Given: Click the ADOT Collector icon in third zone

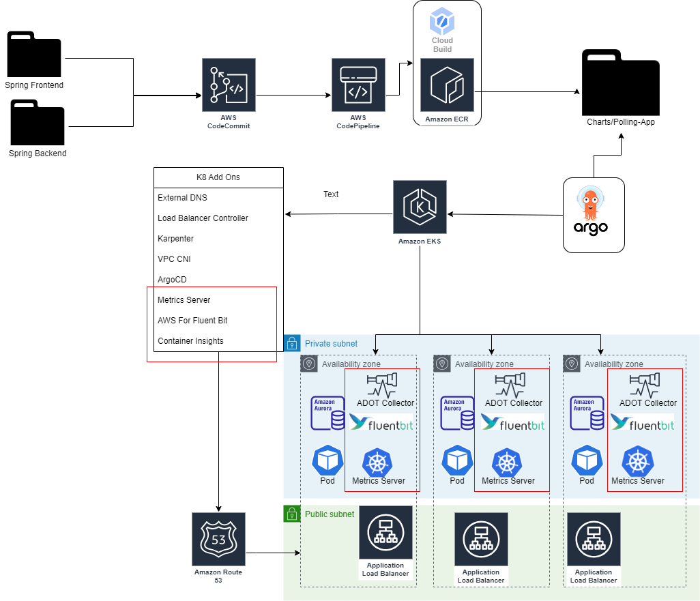Looking at the screenshot, I should tap(645, 385).
